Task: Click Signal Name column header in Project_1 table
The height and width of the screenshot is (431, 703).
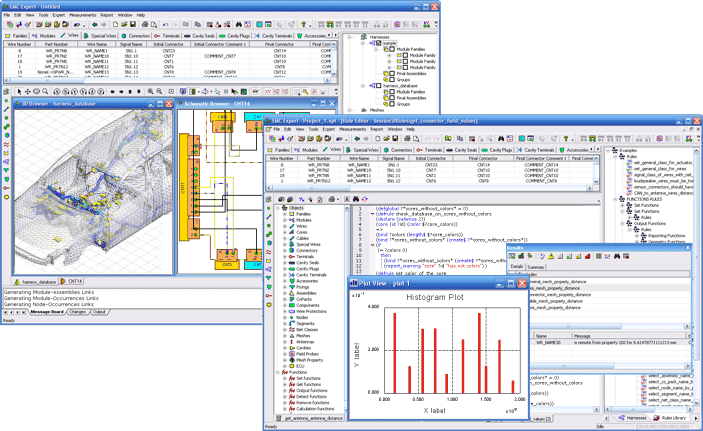Action: point(393,158)
